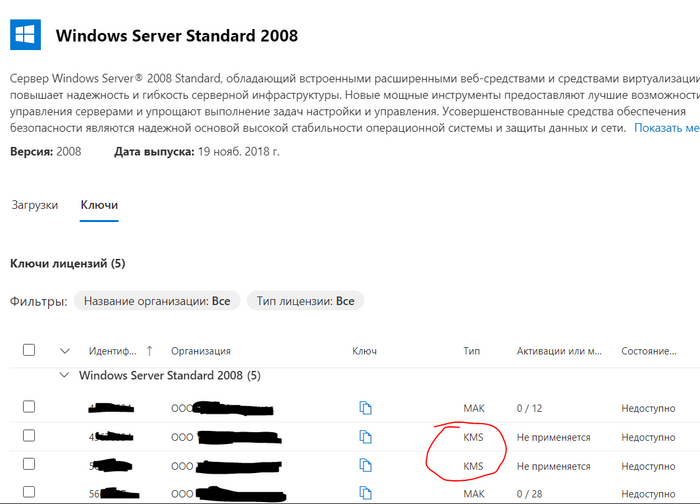Viewport: 700px width, 504px height.
Task: Click the Дата выпуска 19 нояб. 2018 г. text
Action: [197, 152]
